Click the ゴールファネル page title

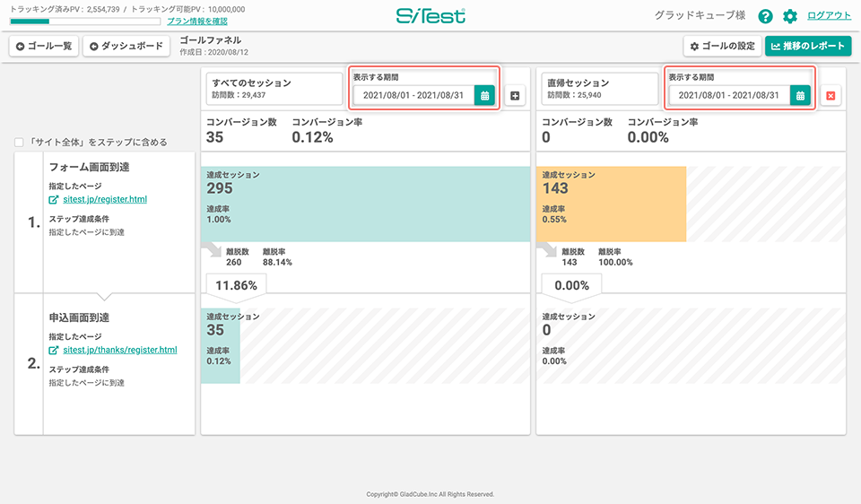point(211,40)
